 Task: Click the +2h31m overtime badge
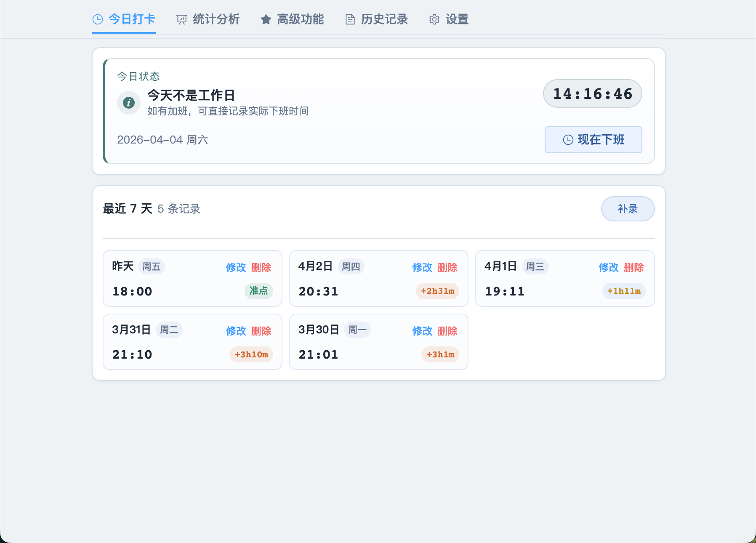[x=437, y=291]
